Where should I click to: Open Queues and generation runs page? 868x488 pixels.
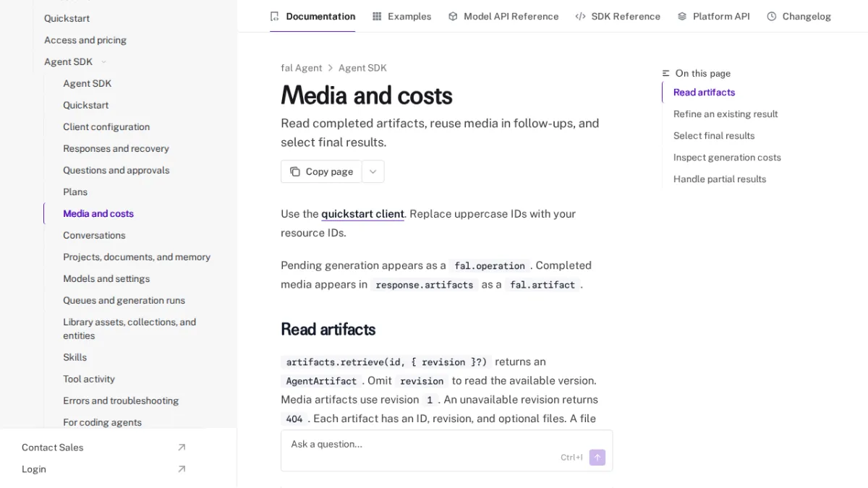(124, 301)
